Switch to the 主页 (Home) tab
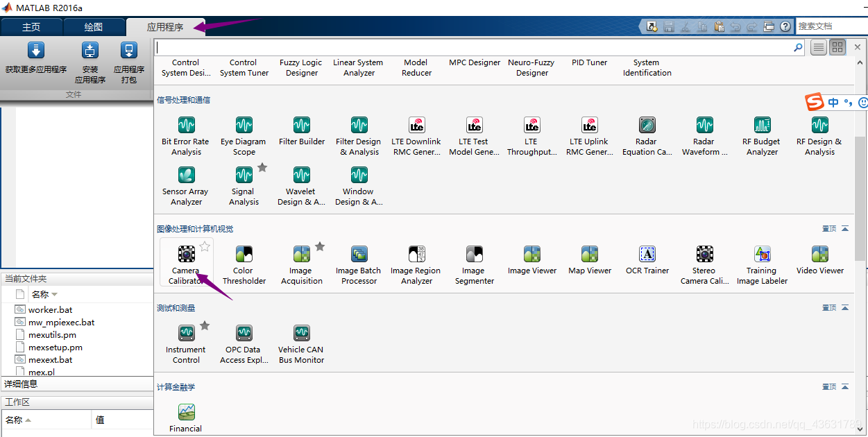Screen dimensions: 868x437 click(31, 27)
